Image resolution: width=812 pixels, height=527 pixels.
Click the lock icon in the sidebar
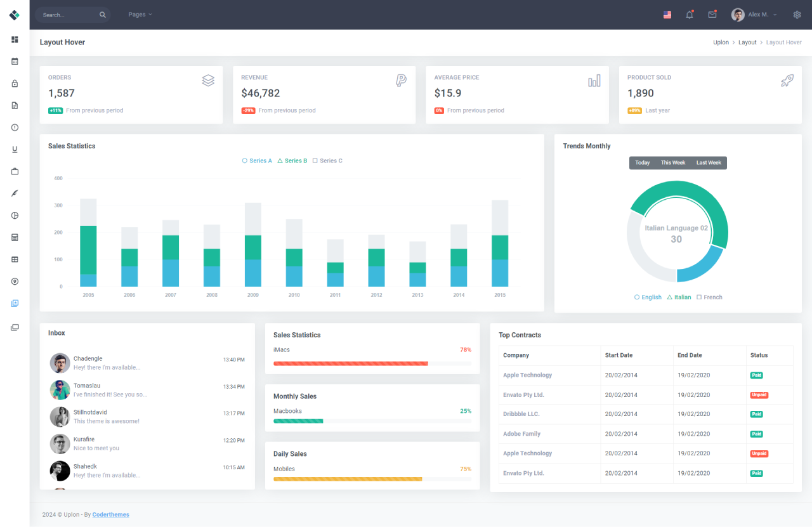tap(15, 83)
